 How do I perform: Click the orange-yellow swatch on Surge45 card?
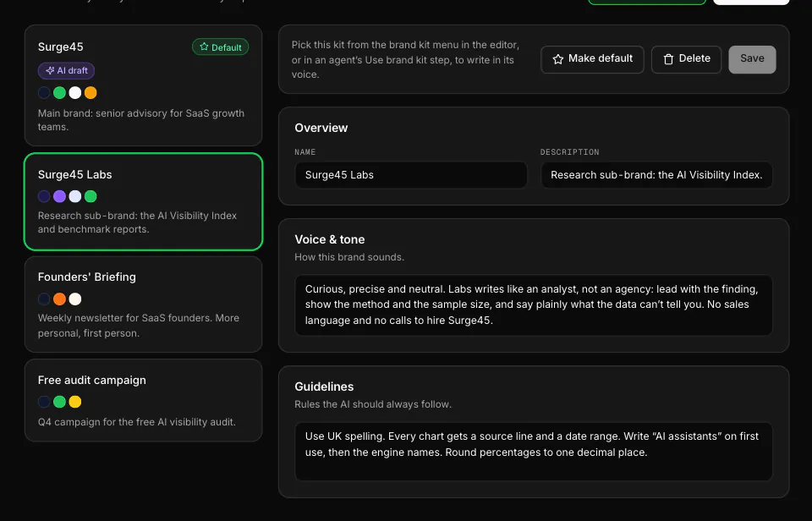pyautogui.click(x=91, y=93)
